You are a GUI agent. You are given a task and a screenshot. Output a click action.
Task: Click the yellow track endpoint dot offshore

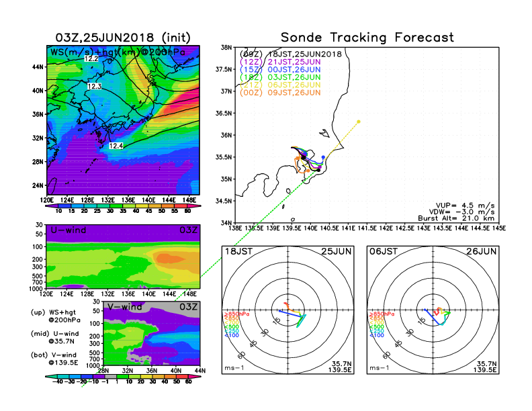tap(359, 122)
